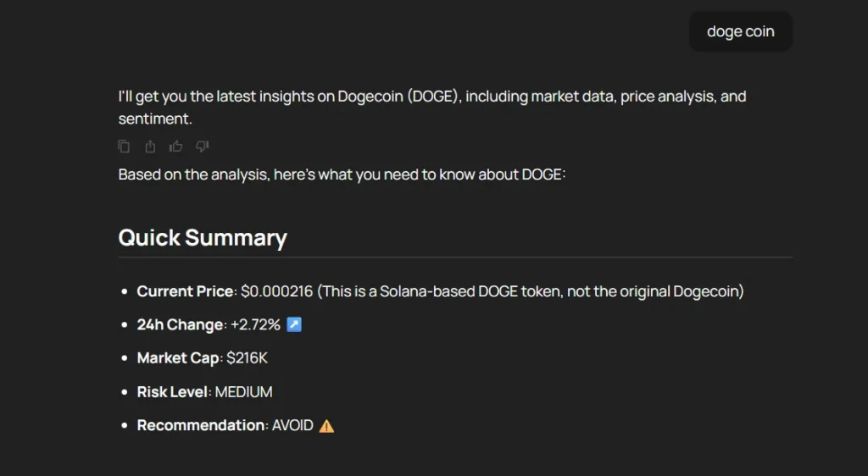868x476 pixels.
Task: Select the 'doge coin' user message bubble
Action: (741, 31)
